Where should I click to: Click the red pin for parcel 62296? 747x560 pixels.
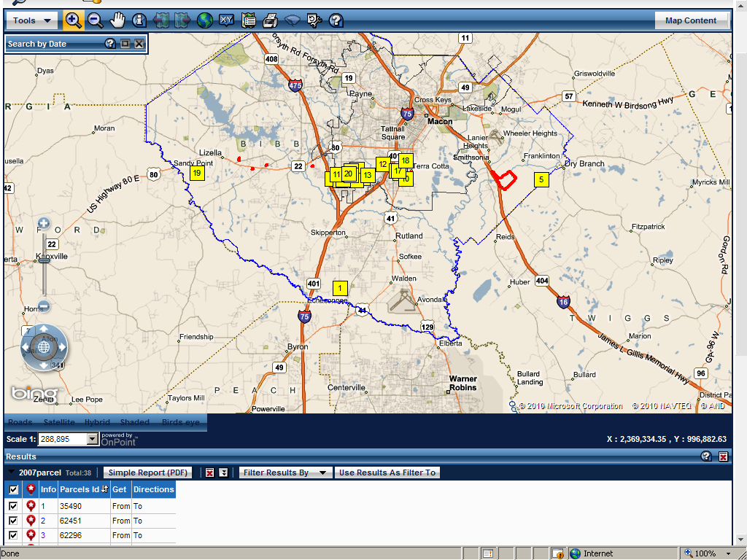point(31,535)
